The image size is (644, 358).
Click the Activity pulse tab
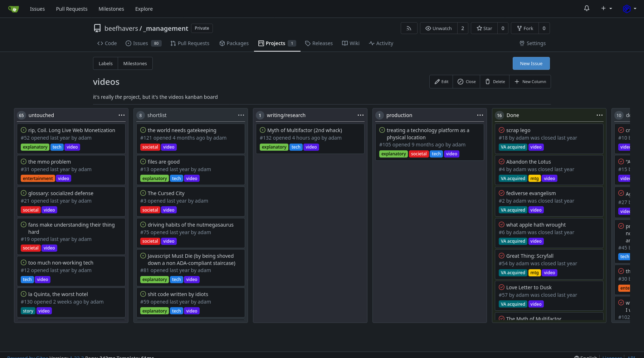click(381, 43)
